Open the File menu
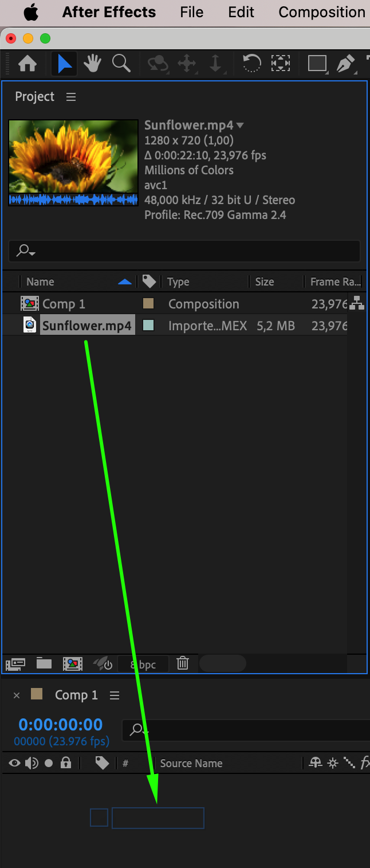The image size is (370, 868). coord(191,12)
